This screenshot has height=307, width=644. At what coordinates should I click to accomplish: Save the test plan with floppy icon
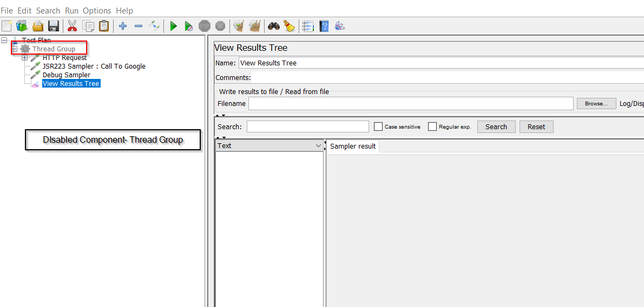click(54, 26)
